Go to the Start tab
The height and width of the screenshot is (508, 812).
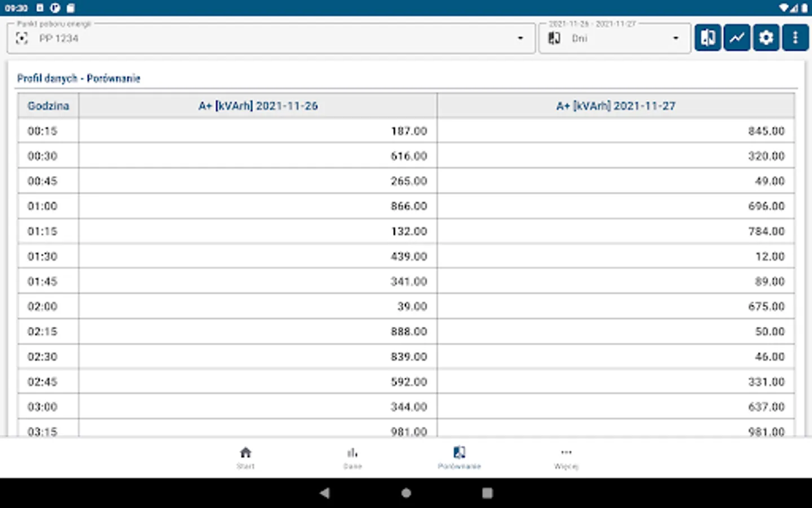(x=245, y=458)
